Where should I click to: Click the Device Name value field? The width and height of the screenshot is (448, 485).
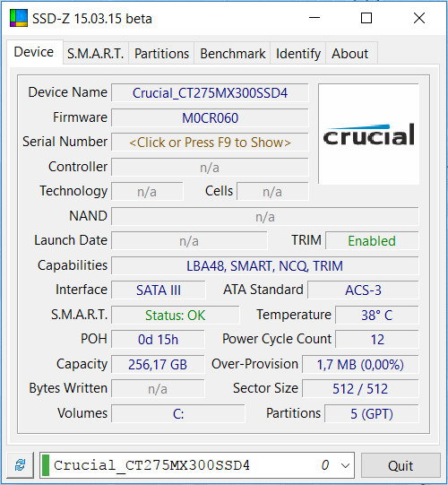pyautogui.click(x=210, y=93)
